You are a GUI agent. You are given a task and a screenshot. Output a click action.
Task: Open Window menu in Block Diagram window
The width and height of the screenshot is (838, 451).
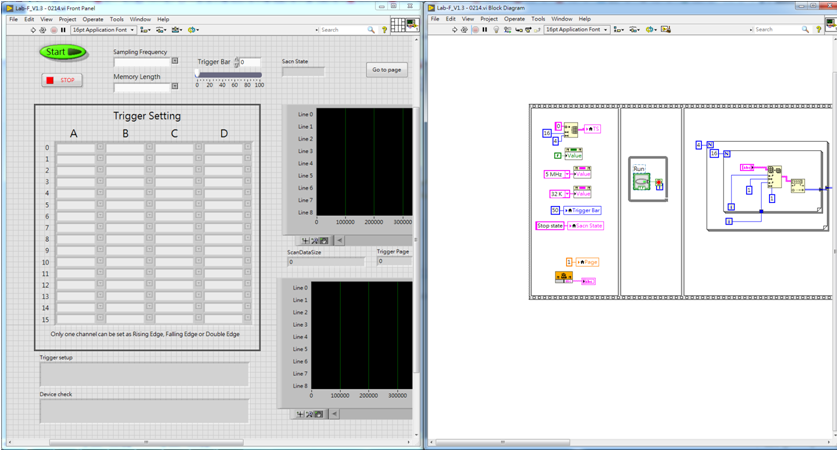(562, 19)
